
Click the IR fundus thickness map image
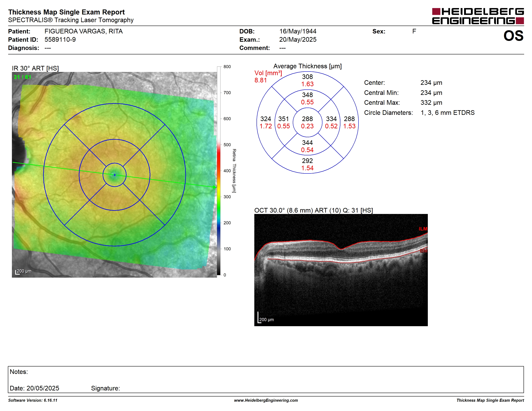[114, 175]
